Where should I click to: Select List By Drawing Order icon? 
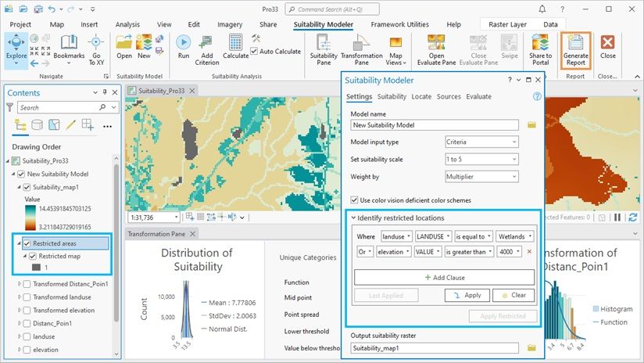[20, 124]
